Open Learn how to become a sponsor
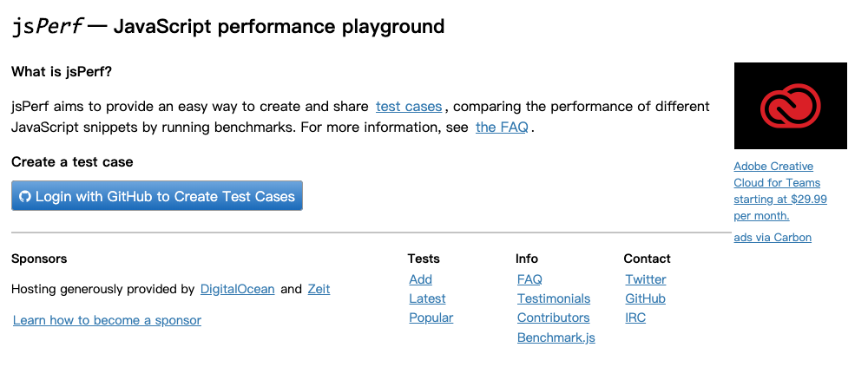The image size is (868, 367). 107,320
